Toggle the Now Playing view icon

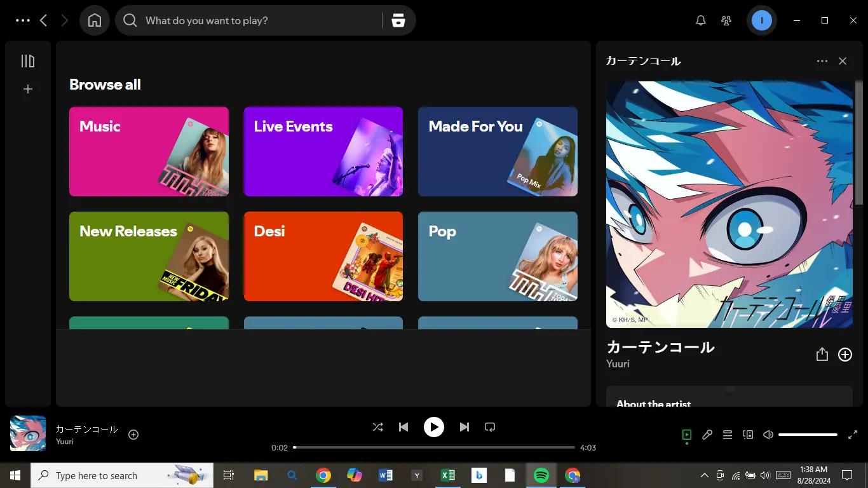686,435
